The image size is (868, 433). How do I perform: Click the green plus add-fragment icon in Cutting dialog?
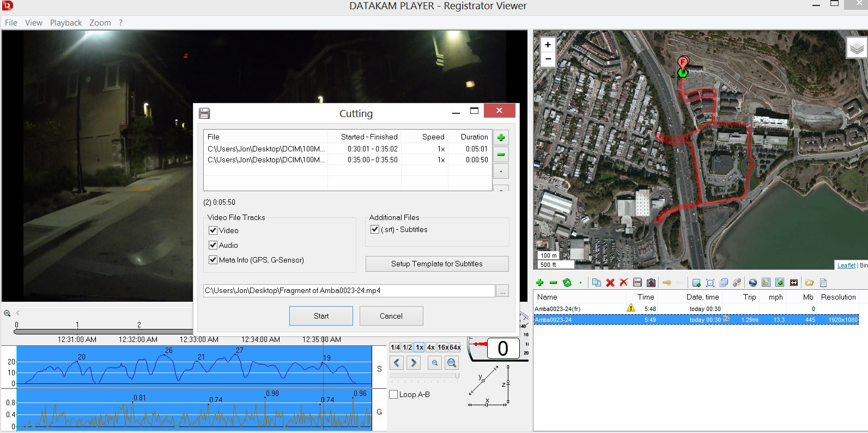pos(501,138)
